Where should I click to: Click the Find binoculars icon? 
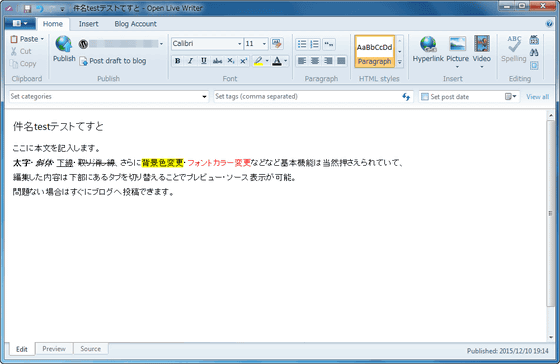[x=534, y=53]
